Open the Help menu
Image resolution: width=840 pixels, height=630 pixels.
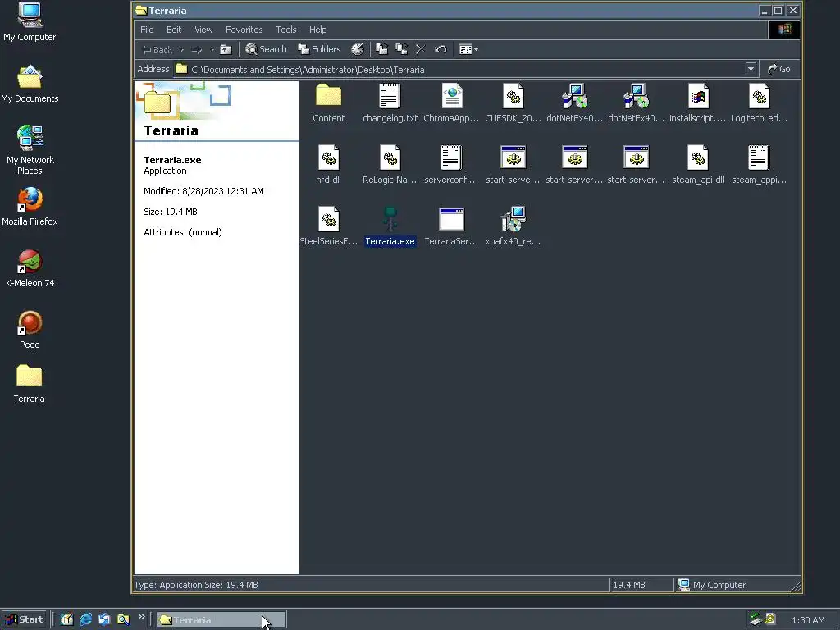tap(317, 30)
